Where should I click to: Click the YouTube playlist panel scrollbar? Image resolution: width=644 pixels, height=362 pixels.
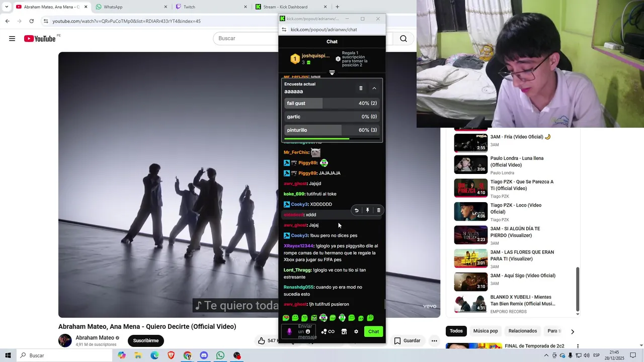[x=577, y=290]
